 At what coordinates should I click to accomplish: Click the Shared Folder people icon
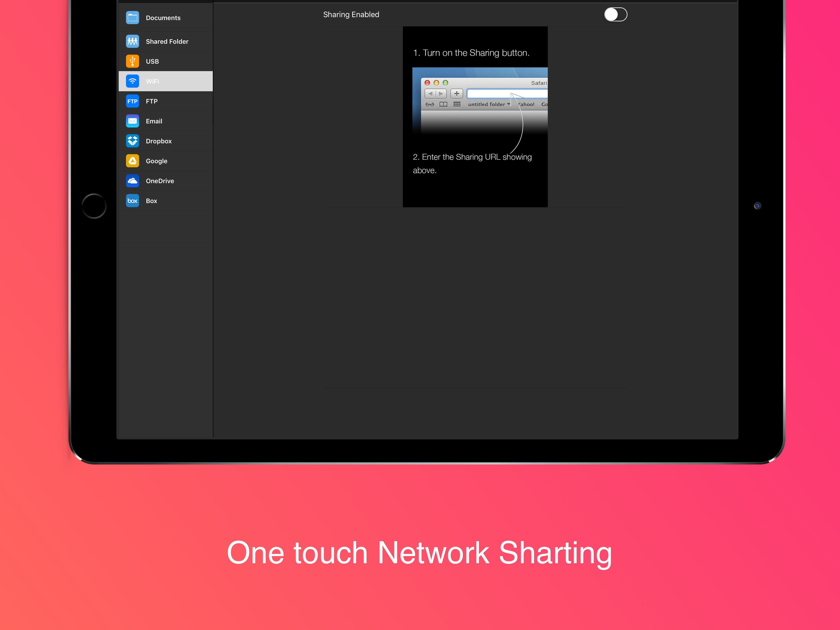click(x=132, y=42)
